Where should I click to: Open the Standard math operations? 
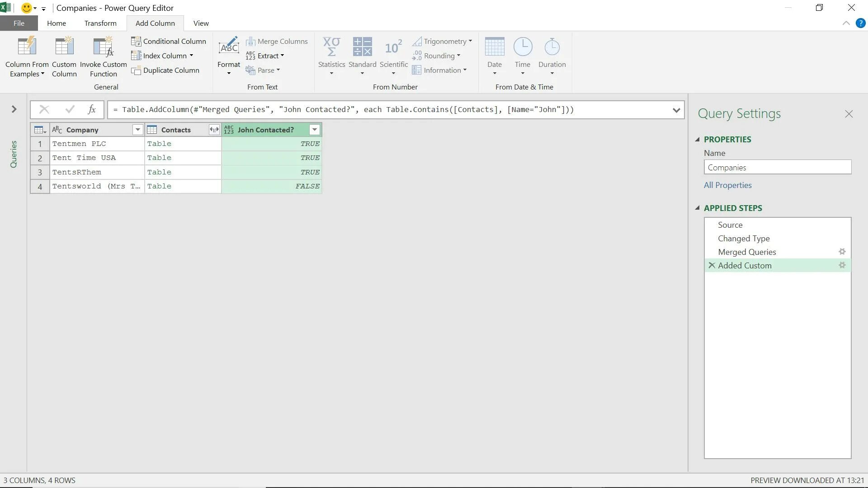pyautogui.click(x=362, y=56)
